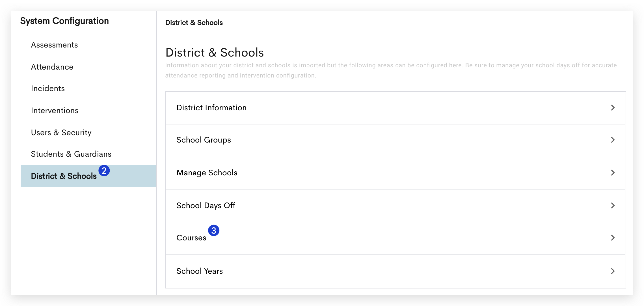Click the District & Schools breadcrumb
The image size is (644, 306).
click(x=194, y=23)
